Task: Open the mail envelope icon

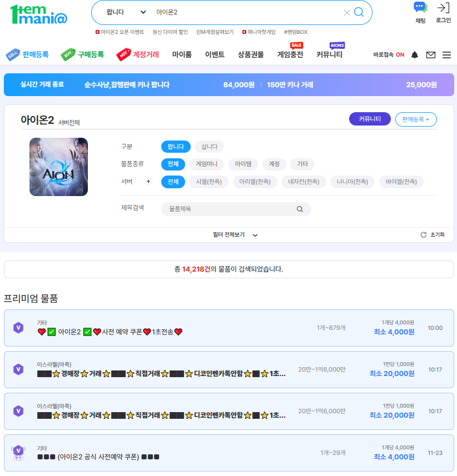Action: point(430,55)
